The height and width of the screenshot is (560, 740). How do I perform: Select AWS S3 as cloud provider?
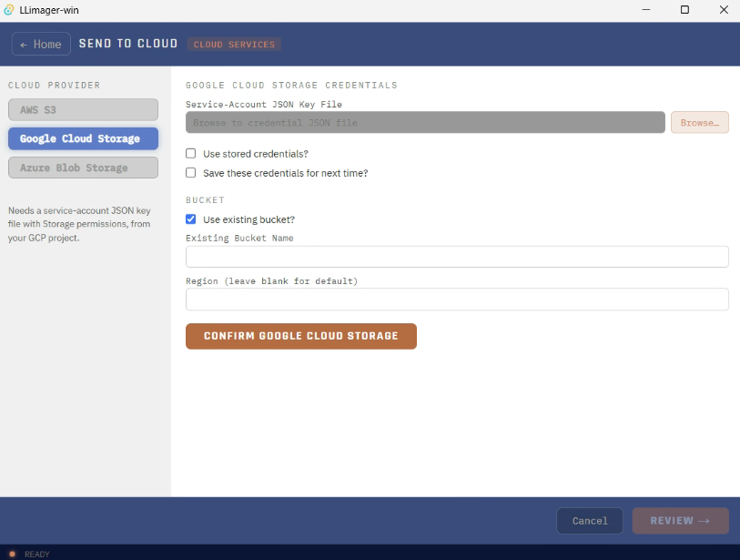[83, 110]
